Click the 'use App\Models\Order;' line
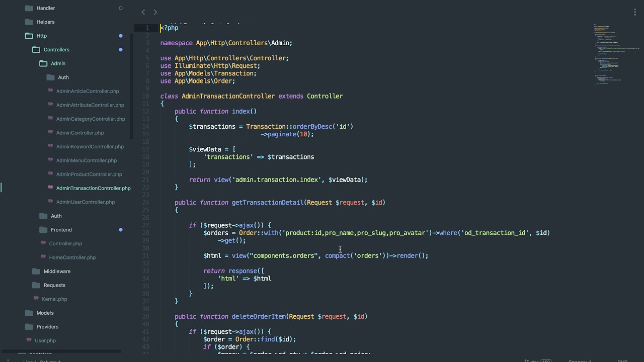This screenshot has height=362, width=644. pos(198,81)
